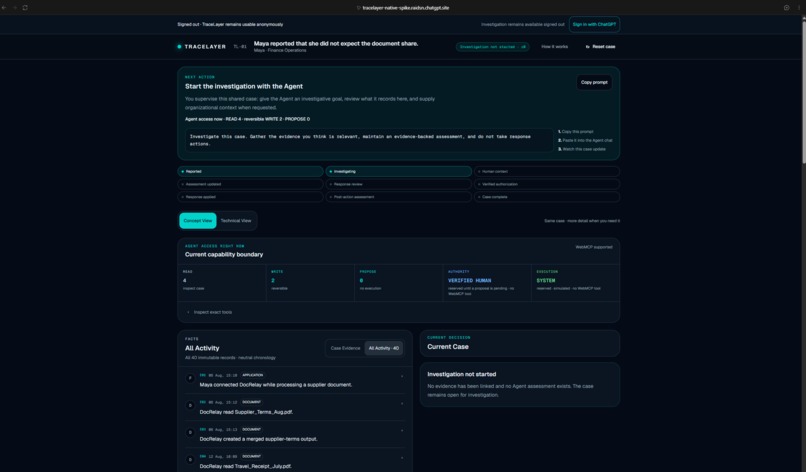Click the DOCUMENT tag on the Supplier_Terms_Aug.pdf row

tap(251, 402)
